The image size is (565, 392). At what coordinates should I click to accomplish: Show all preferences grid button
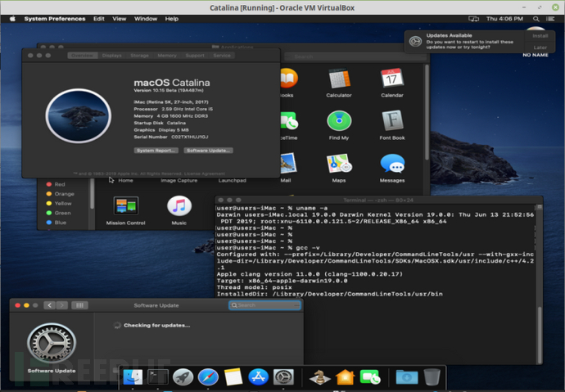79,305
